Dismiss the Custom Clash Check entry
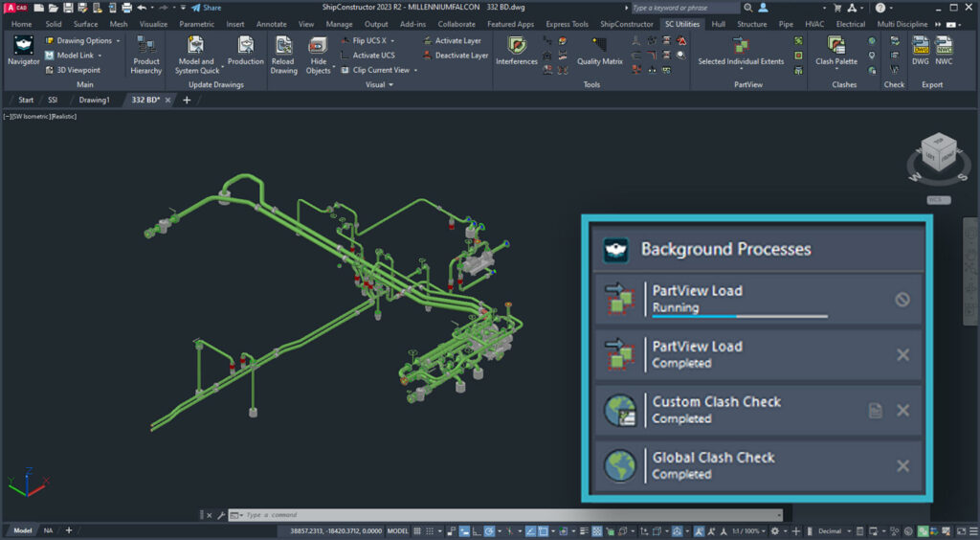The height and width of the screenshot is (540, 980). pos(903,411)
